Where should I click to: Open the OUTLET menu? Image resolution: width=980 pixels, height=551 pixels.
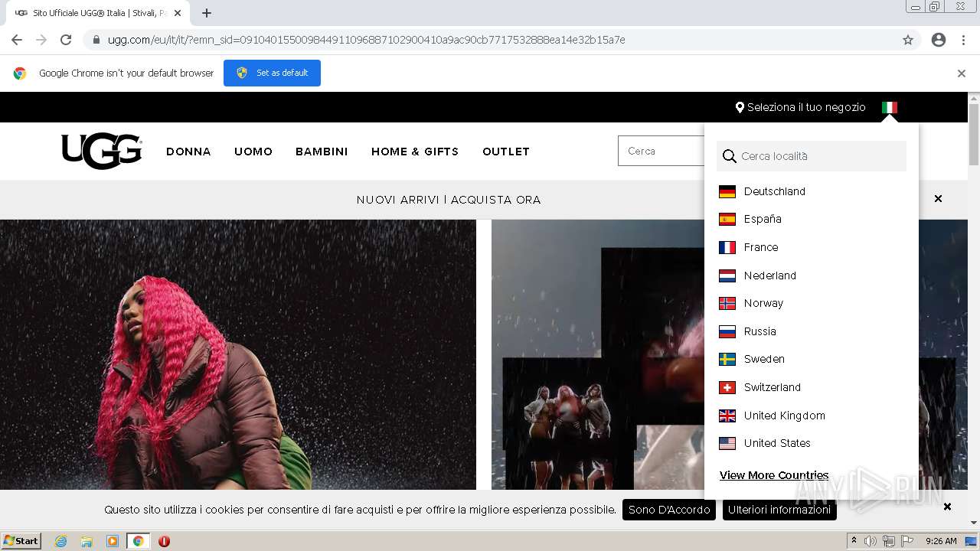506,152
